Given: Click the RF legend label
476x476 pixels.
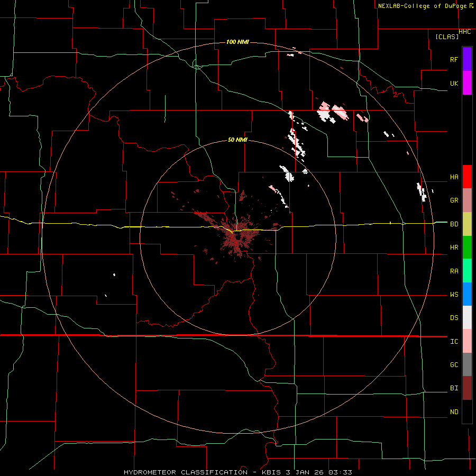Looking at the screenshot, I should pos(454,59).
